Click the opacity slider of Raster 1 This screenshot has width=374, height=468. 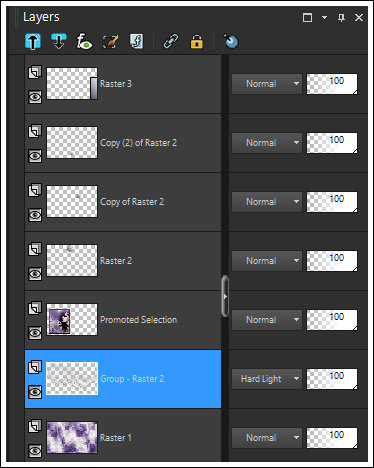[332, 438]
